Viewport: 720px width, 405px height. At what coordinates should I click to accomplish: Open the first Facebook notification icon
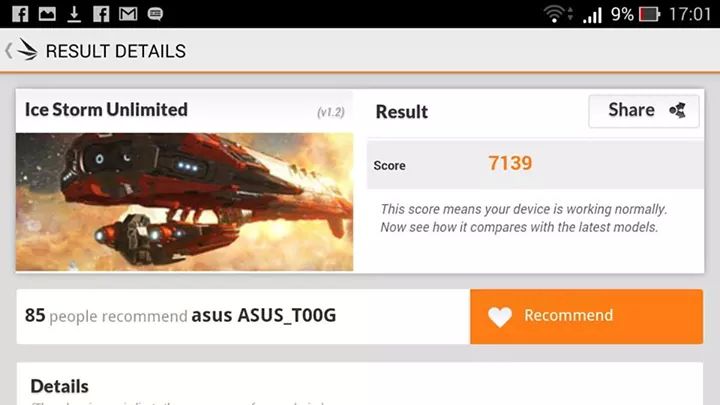click(20, 14)
